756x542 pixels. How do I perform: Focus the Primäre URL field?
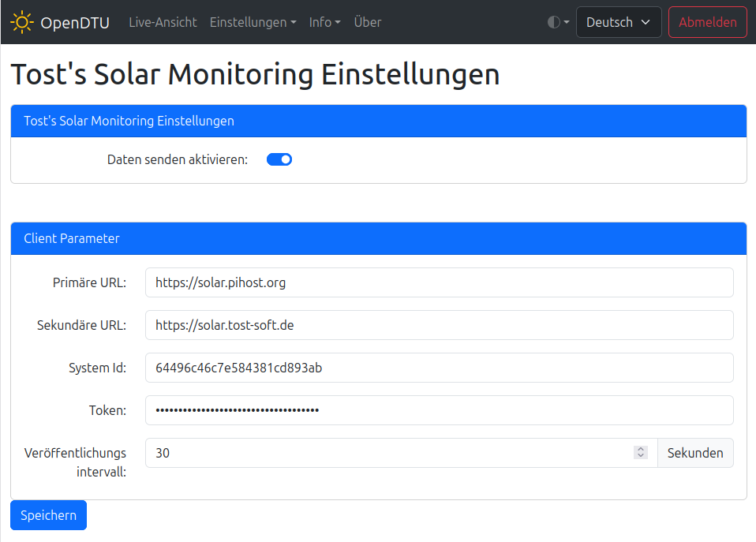439,282
